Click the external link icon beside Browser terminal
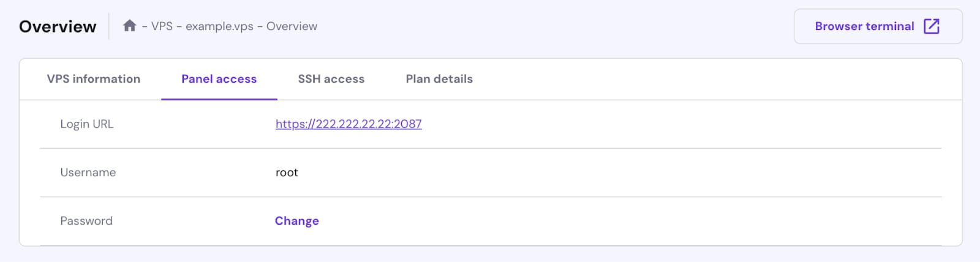This screenshot has height=262, width=980. (x=931, y=26)
